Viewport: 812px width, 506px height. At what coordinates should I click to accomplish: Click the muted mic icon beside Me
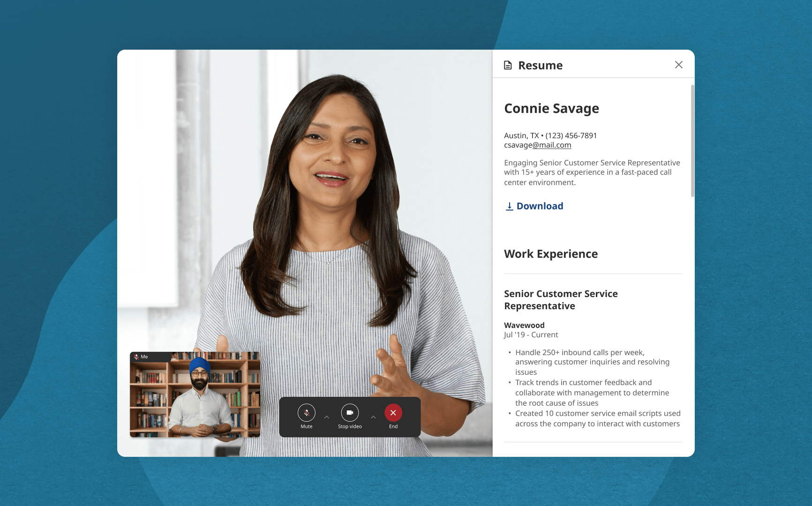[x=136, y=357]
